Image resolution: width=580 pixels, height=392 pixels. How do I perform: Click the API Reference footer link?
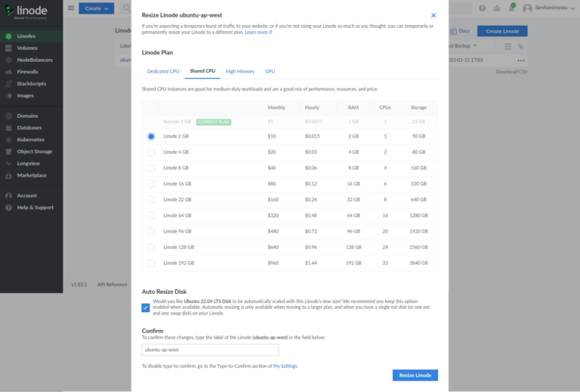tap(112, 285)
